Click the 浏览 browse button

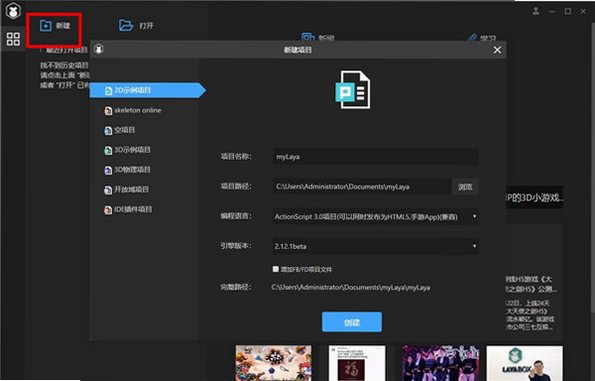465,187
